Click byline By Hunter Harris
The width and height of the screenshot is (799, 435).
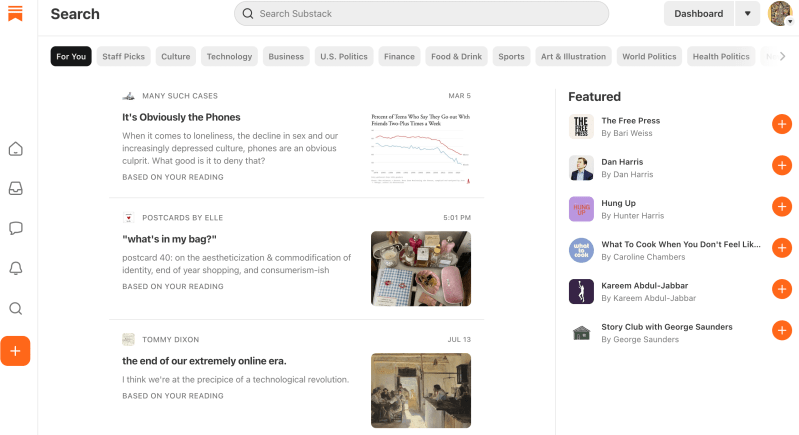click(x=632, y=215)
